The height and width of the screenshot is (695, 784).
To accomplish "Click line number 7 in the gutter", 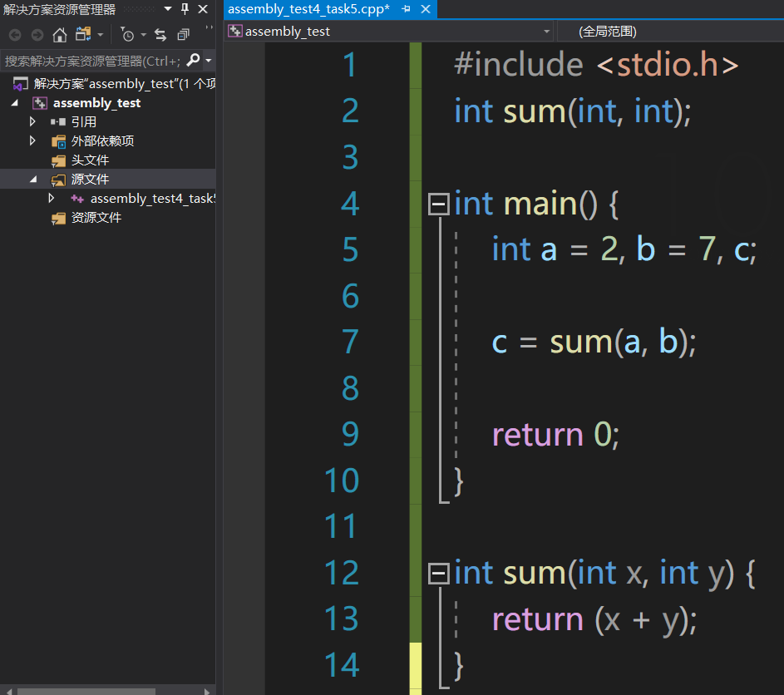I will pos(350,342).
